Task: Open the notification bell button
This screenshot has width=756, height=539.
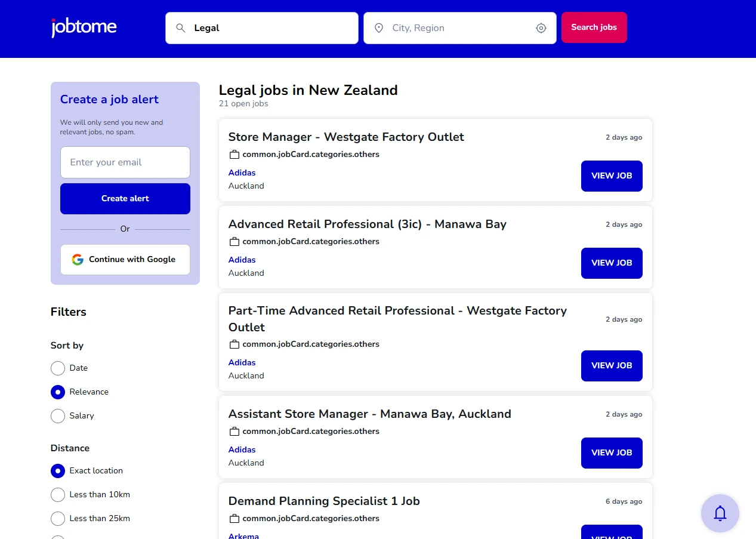Action: click(x=720, y=513)
